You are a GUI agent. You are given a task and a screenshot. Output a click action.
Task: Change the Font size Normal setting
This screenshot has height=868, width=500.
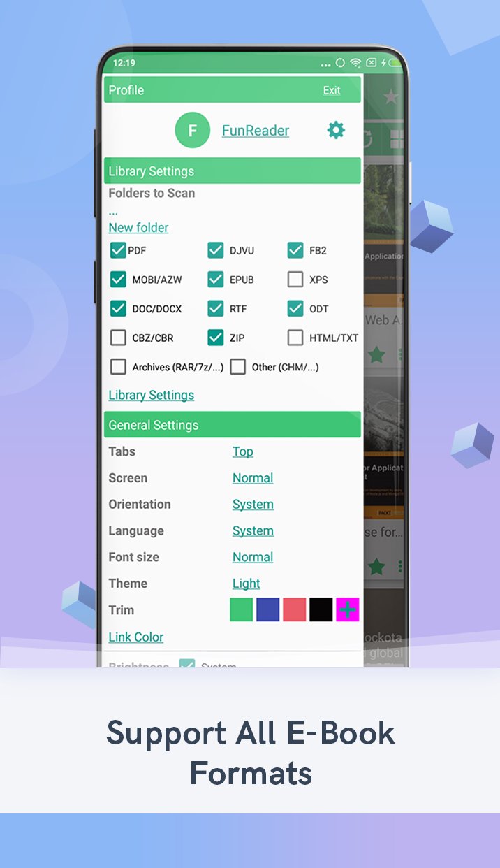point(252,557)
